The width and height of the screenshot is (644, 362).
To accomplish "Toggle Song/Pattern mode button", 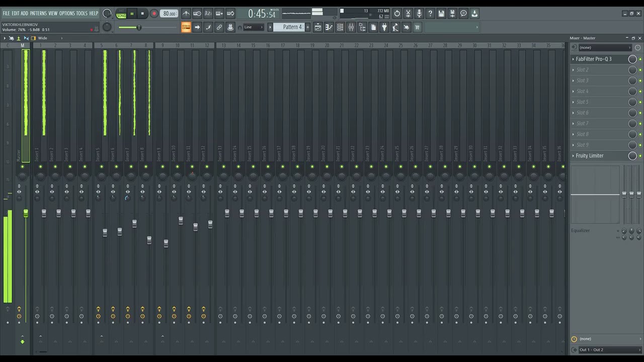I will 121,14.
